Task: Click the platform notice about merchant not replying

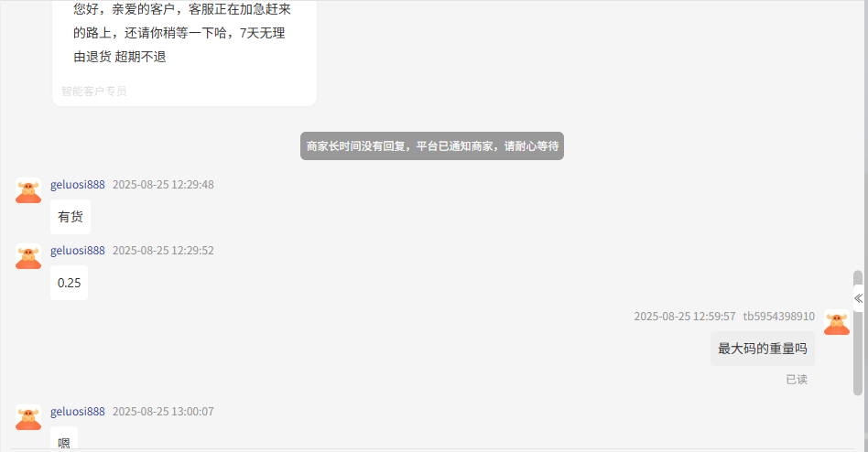Action: point(432,146)
